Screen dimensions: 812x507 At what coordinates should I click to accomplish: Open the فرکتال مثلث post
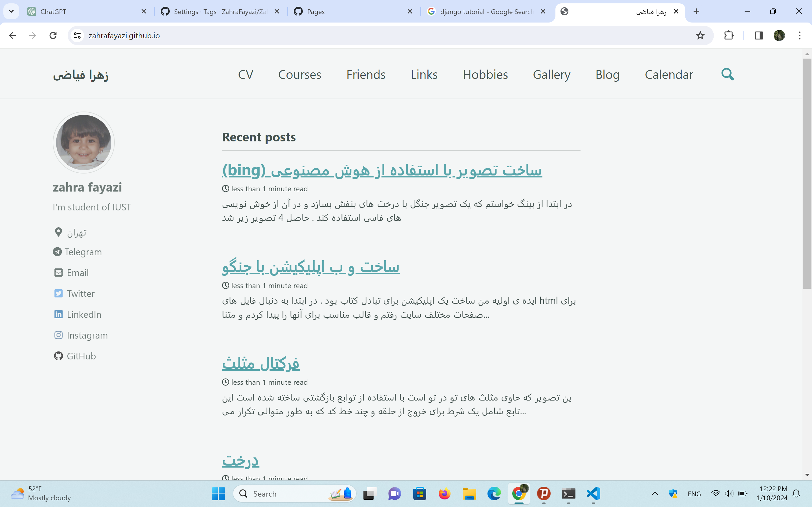pyautogui.click(x=261, y=364)
